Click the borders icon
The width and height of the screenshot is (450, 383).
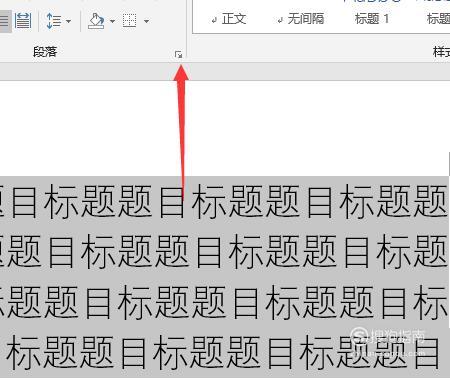[x=130, y=21]
